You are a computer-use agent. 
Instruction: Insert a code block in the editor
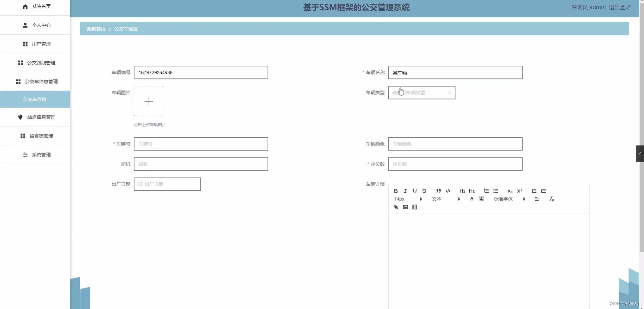448,191
